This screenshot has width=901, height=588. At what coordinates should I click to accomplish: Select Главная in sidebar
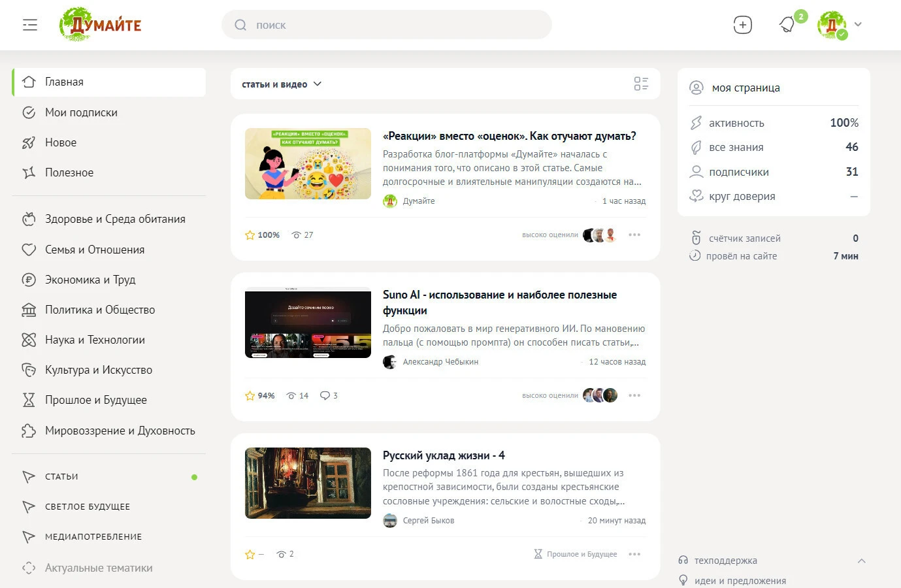(109, 82)
